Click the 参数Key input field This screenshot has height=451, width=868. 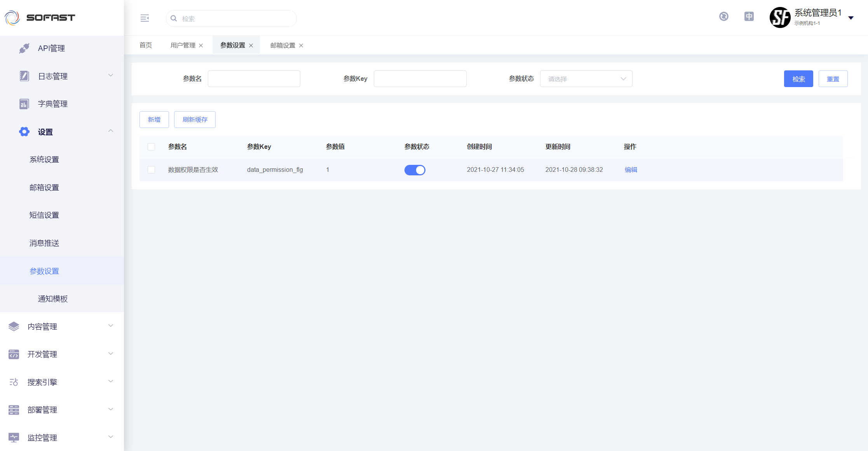point(420,79)
